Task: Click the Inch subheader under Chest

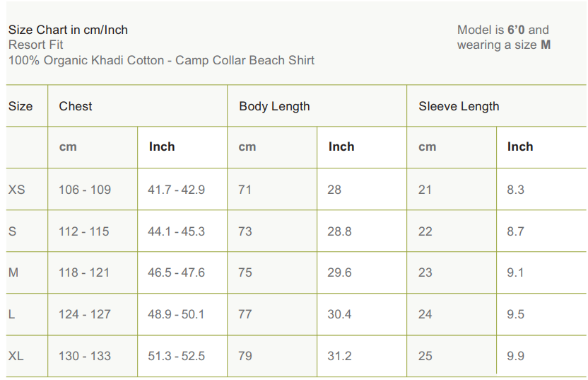Action: (x=162, y=146)
